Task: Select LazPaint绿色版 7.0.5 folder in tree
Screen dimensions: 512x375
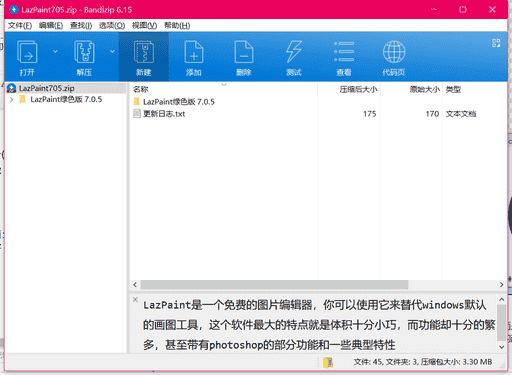Action: click(66, 99)
